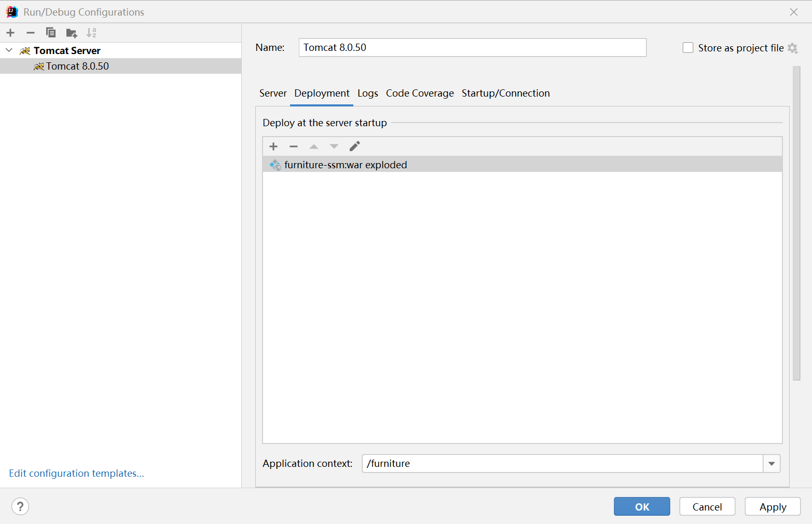Viewport: 812px width, 524px height.
Task: Enable Store as project file checkbox
Action: [x=688, y=48]
